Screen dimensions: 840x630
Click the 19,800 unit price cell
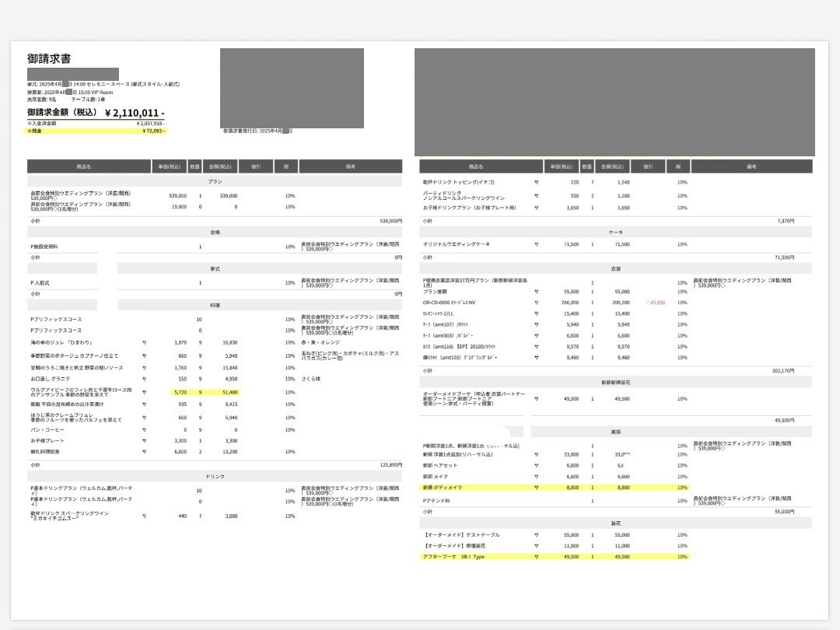[x=179, y=207]
